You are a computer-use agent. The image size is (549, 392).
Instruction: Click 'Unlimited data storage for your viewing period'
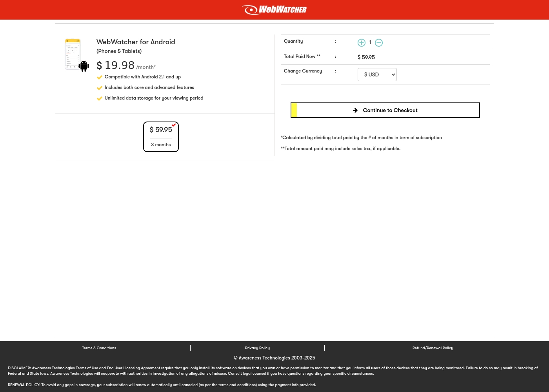coord(154,98)
